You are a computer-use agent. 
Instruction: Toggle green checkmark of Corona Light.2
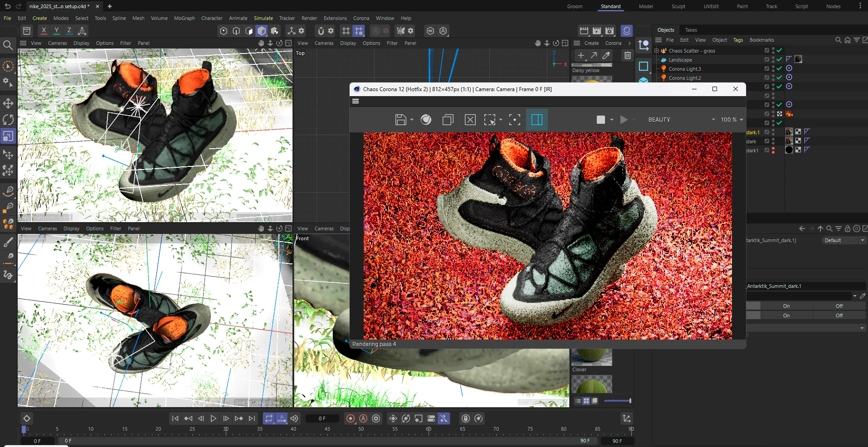(779, 78)
